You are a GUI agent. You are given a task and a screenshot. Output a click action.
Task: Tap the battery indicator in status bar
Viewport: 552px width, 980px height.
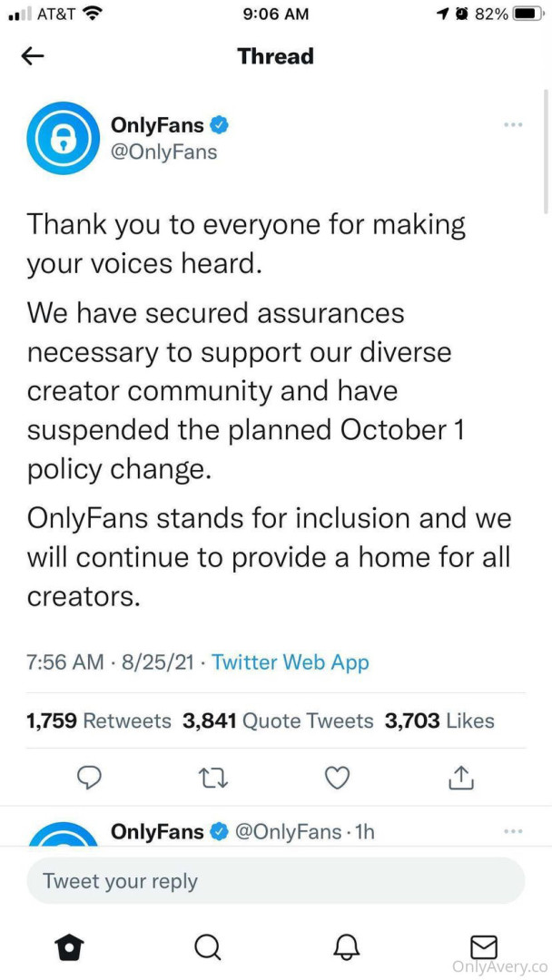tap(527, 14)
